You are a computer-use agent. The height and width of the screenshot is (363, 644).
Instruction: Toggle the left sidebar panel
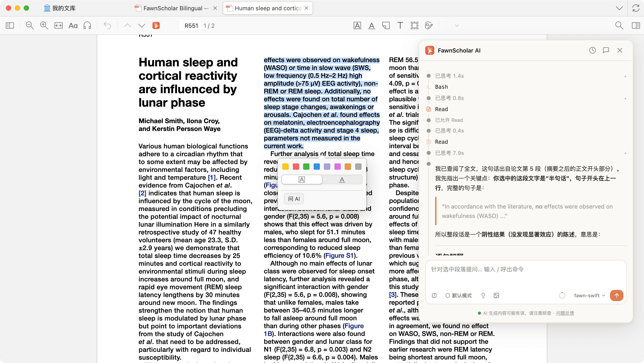pyautogui.click(x=10, y=25)
